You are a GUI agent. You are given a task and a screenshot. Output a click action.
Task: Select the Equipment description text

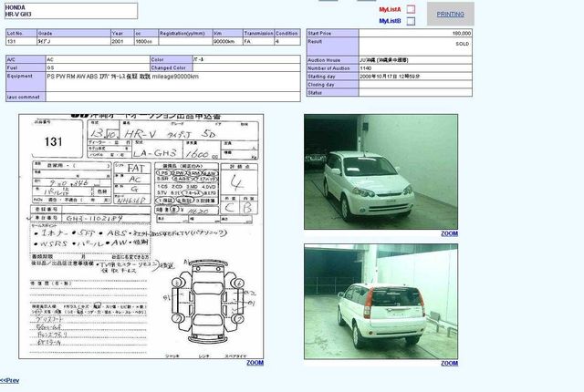(123, 77)
